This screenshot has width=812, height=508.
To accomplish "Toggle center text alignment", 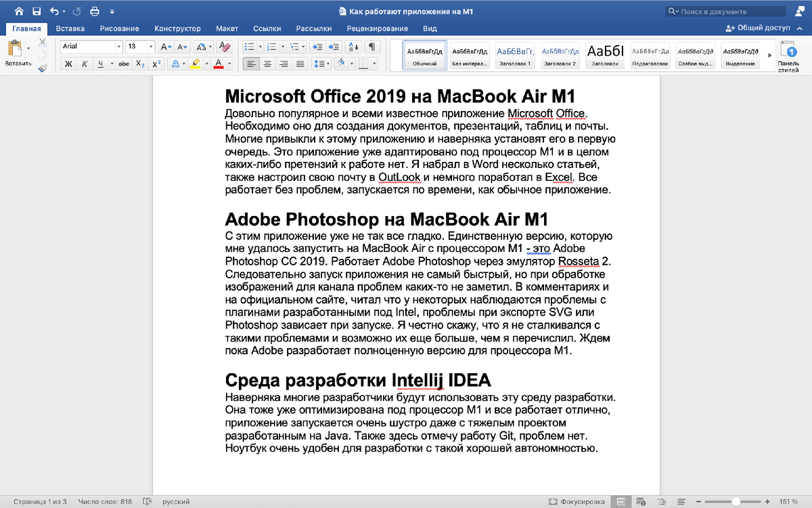I will tap(268, 63).
